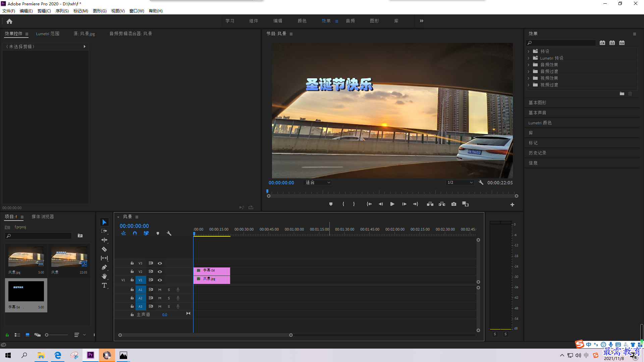Toggle V3 track output eye
Screen dimensions: 644x362
160,263
